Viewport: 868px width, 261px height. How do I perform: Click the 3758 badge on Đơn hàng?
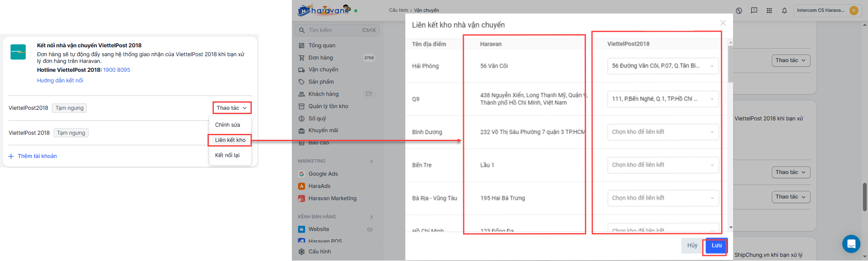369,58
